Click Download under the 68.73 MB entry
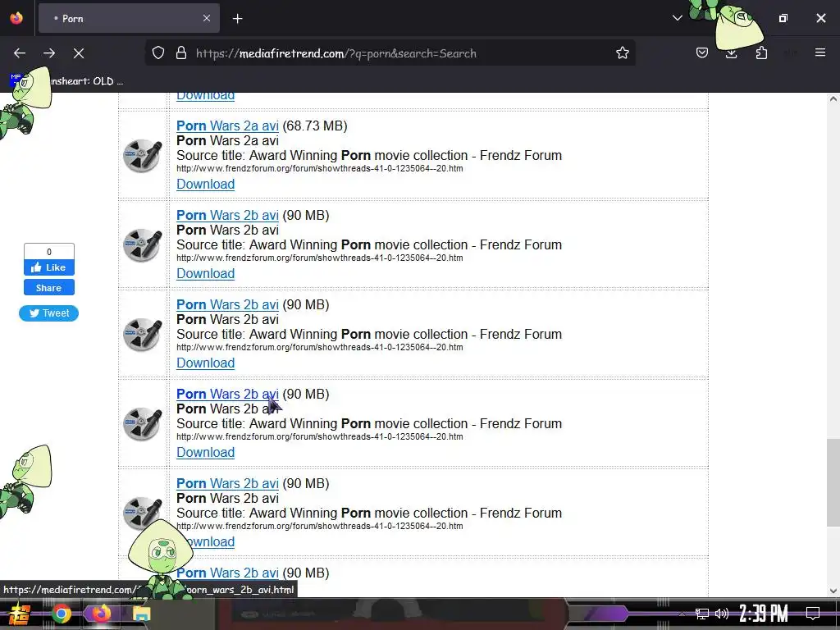 tap(206, 185)
